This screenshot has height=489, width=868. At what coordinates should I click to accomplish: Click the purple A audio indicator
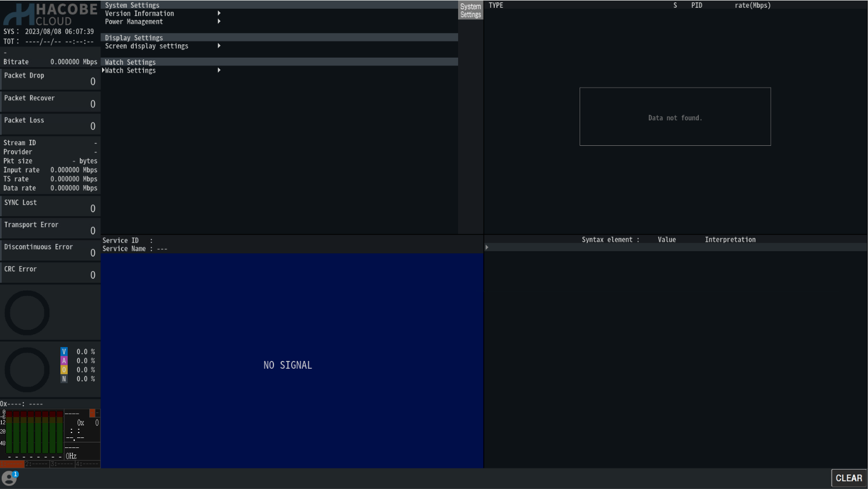pyautogui.click(x=64, y=360)
